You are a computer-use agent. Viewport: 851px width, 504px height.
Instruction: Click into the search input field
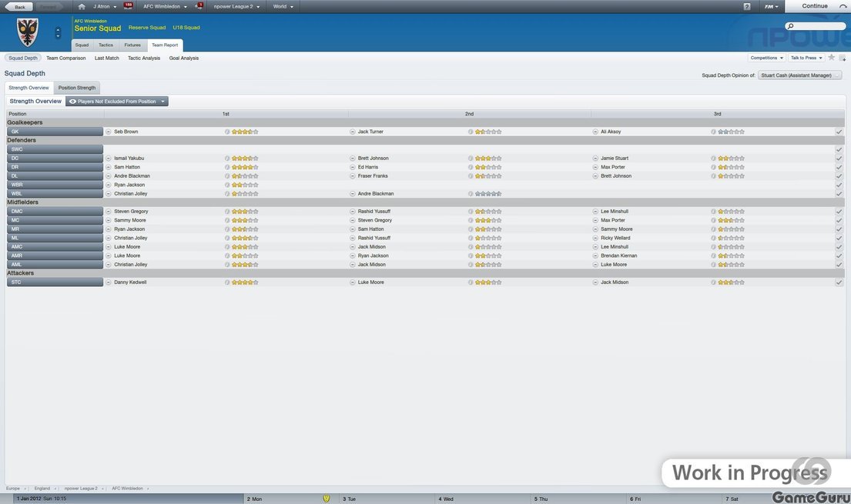point(819,26)
